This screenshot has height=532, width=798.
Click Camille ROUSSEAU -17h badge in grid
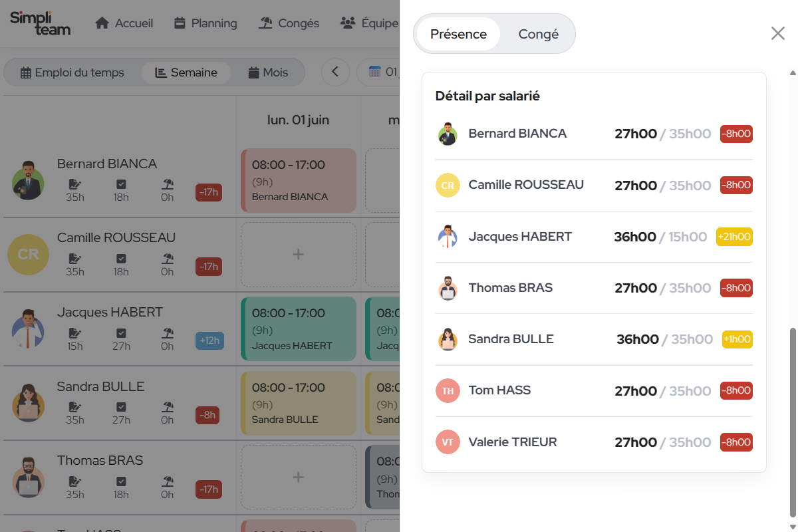pyautogui.click(x=209, y=267)
